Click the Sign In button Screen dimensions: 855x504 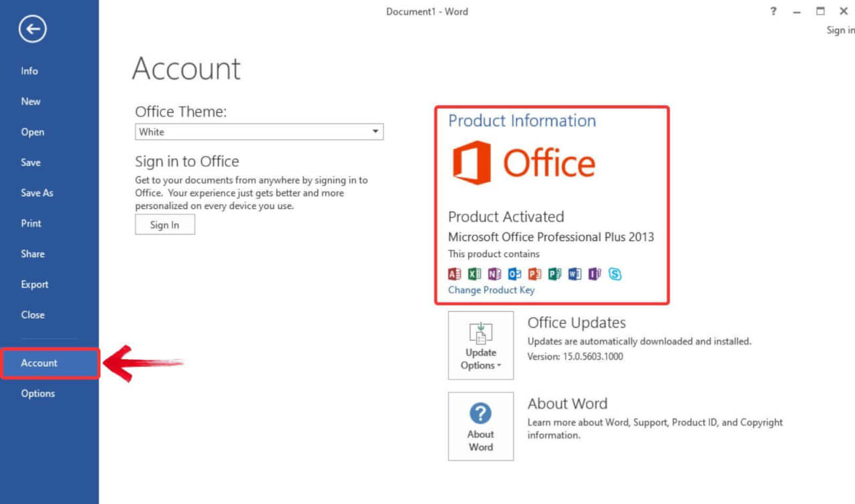tap(164, 224)
